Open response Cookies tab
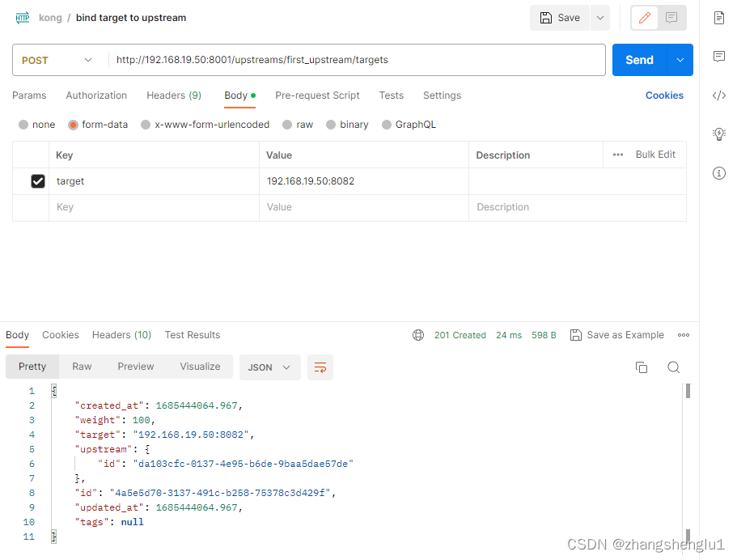 pos(61,335)
